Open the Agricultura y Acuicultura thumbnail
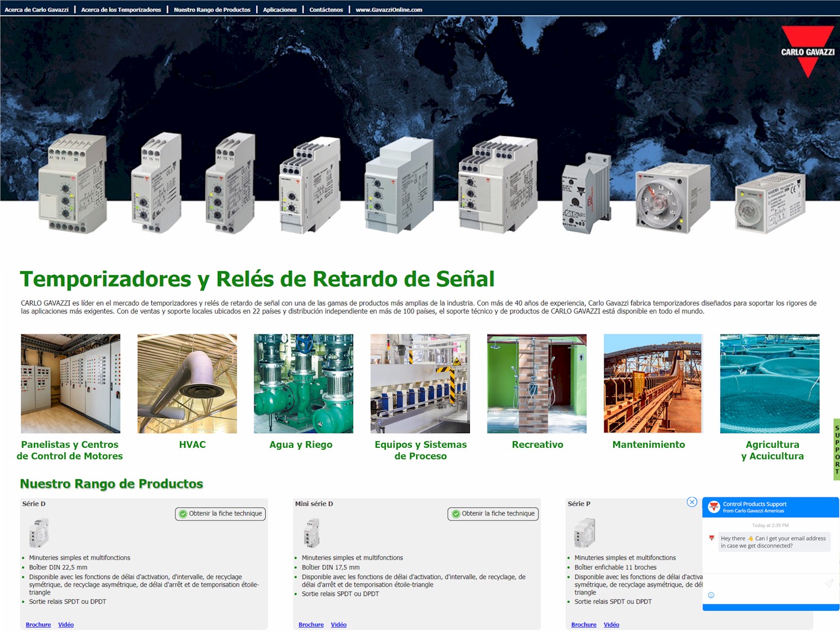The width and height of the screenshot is (840, 635). point(770,383)
